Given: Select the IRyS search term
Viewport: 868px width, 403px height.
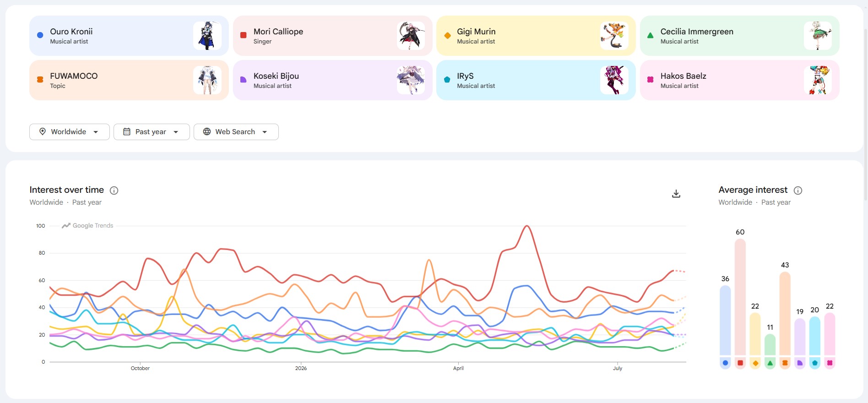Looking at the screenshot, I should click(x=536, y=80).
